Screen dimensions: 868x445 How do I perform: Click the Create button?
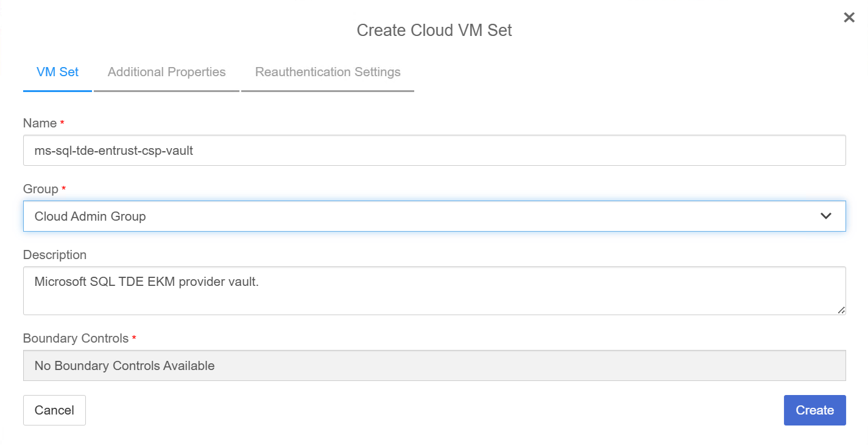814,410
